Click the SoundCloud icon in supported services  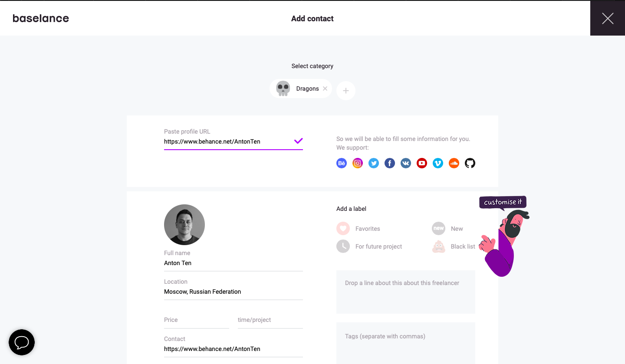(454, 163)
